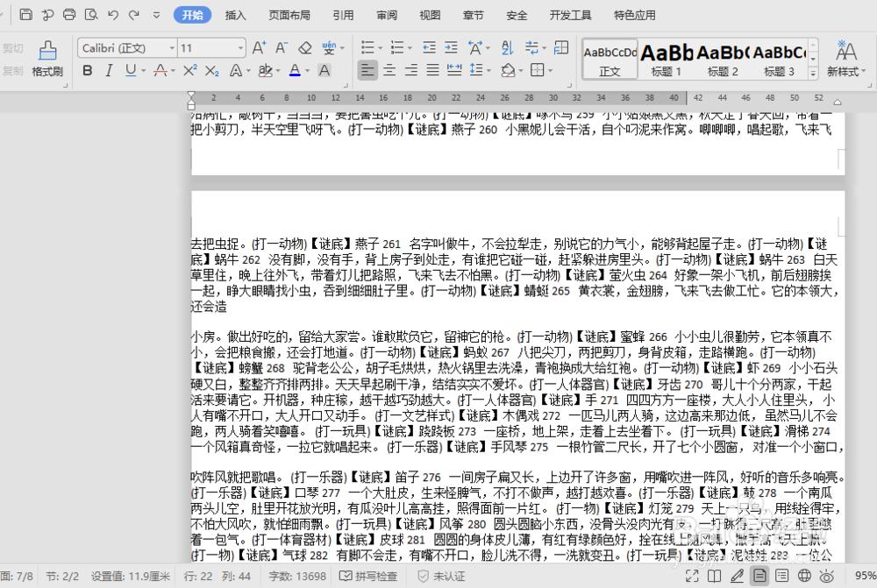Click the Undo arrow

pos(112,15)
